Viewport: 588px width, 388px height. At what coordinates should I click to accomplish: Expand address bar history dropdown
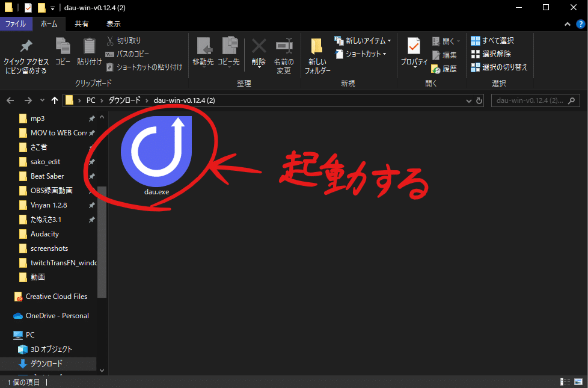(x=469, y=101)
